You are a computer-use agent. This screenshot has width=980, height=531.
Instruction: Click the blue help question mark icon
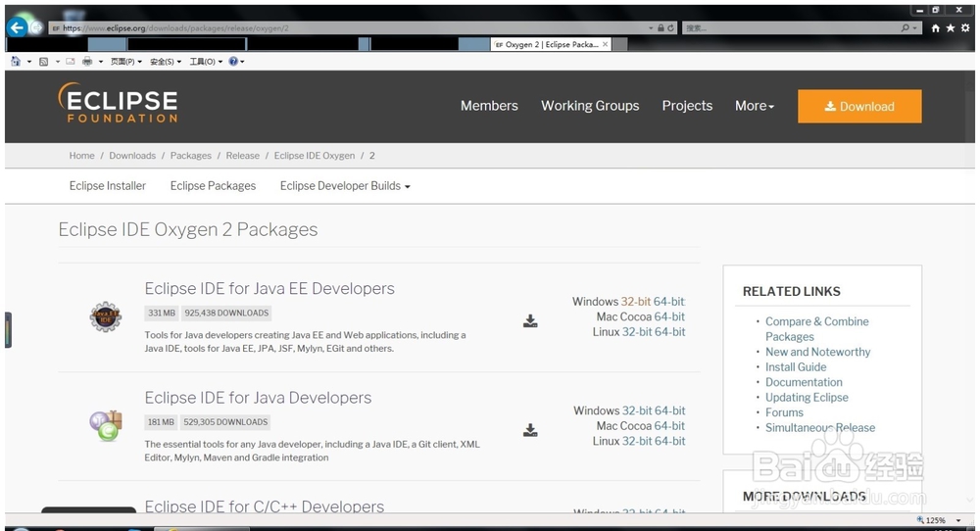233,61
